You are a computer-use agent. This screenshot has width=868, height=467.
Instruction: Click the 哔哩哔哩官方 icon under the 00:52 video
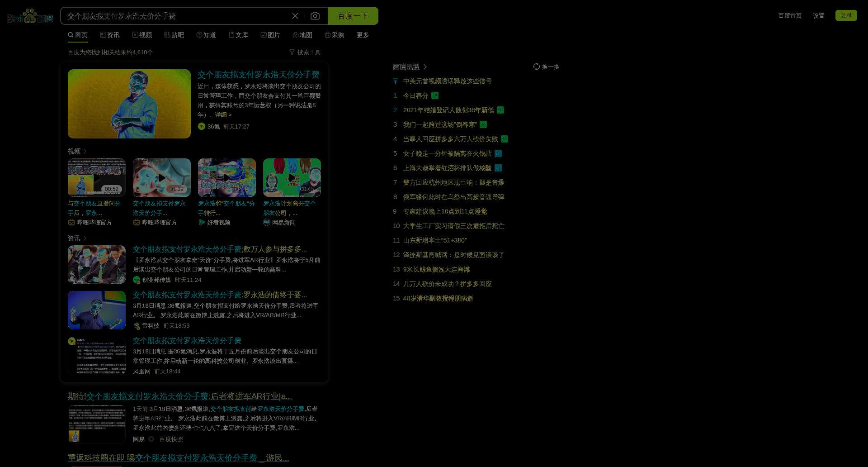click(71, 222)
